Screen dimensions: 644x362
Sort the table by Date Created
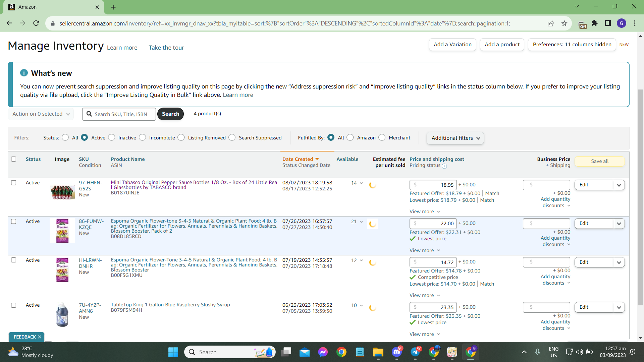pyautogui.click(x=301, y=159)
